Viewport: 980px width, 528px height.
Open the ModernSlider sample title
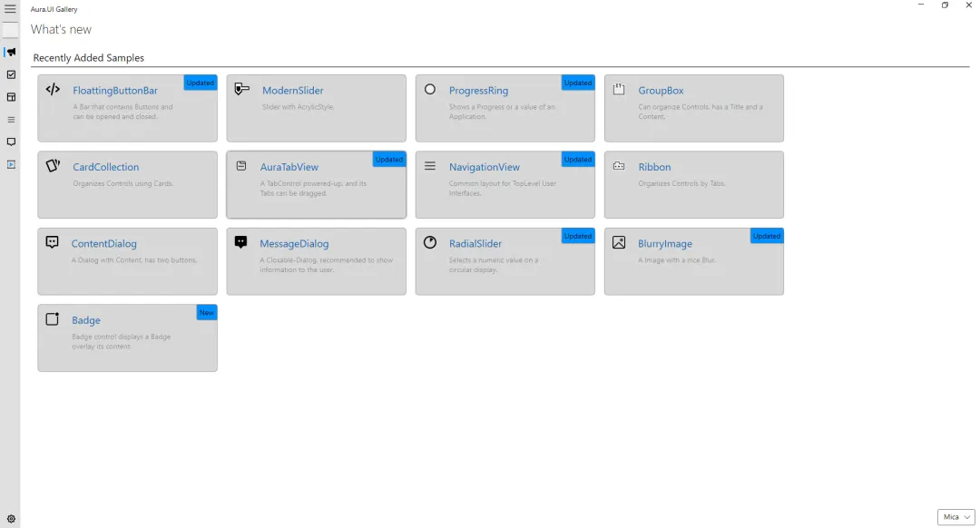click(x=292, y=91)
